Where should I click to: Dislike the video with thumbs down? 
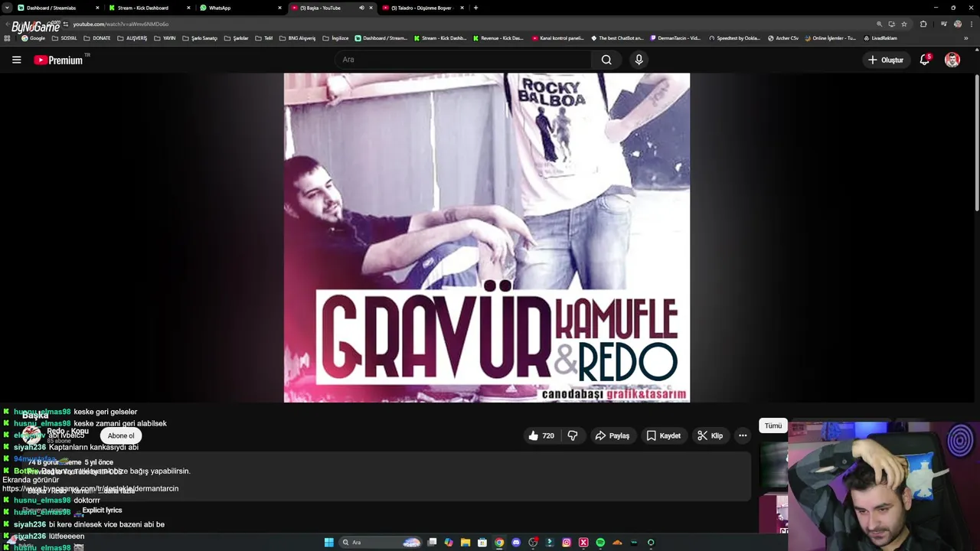(573, 435)
